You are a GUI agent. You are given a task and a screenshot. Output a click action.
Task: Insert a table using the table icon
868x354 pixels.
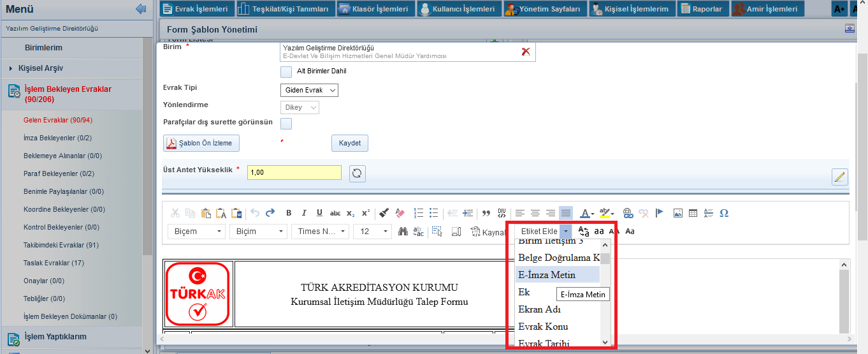click(693, 213)
